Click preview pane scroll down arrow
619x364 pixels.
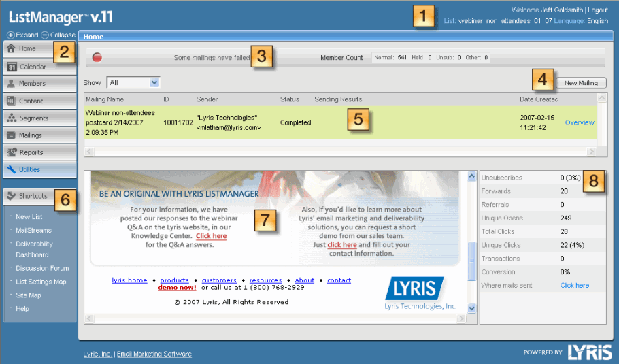pyautogui.click(x=472, y=308)
